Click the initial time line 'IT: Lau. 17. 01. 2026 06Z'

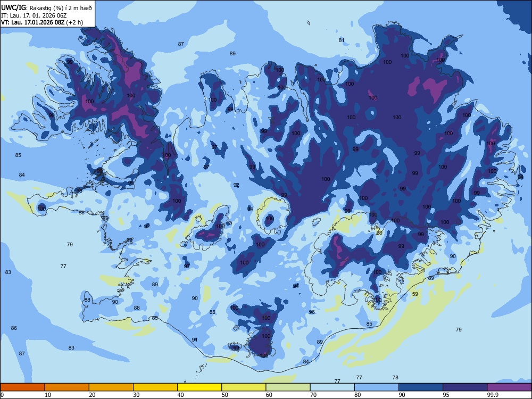(33, 15)
